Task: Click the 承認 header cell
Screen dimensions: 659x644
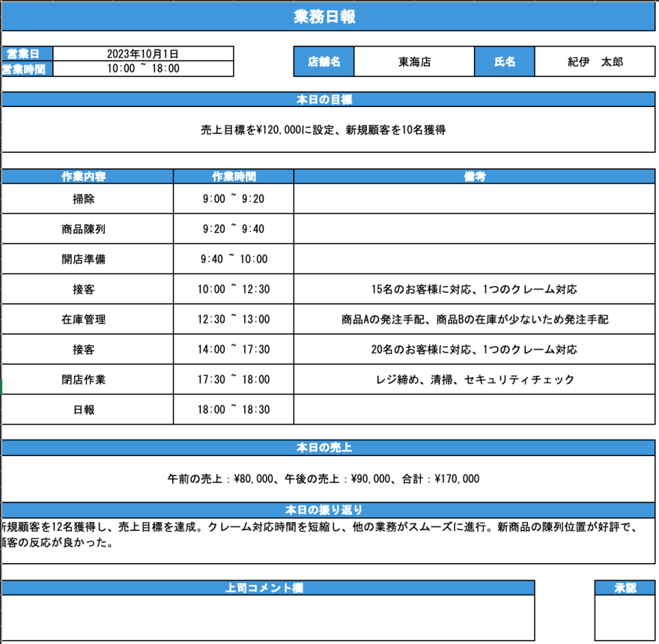Action: click(x=625, y=588)
